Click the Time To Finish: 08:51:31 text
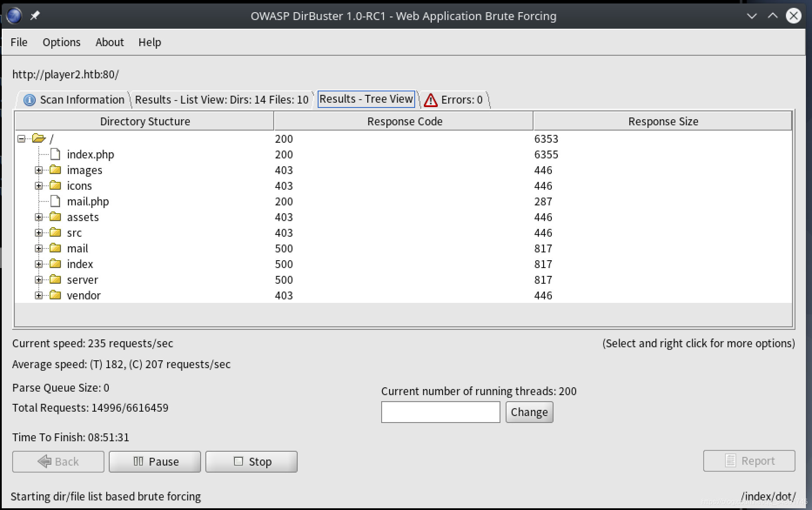The width and height of the screenshot is (812, 510). pyautogui.click(x=70, y=437)
